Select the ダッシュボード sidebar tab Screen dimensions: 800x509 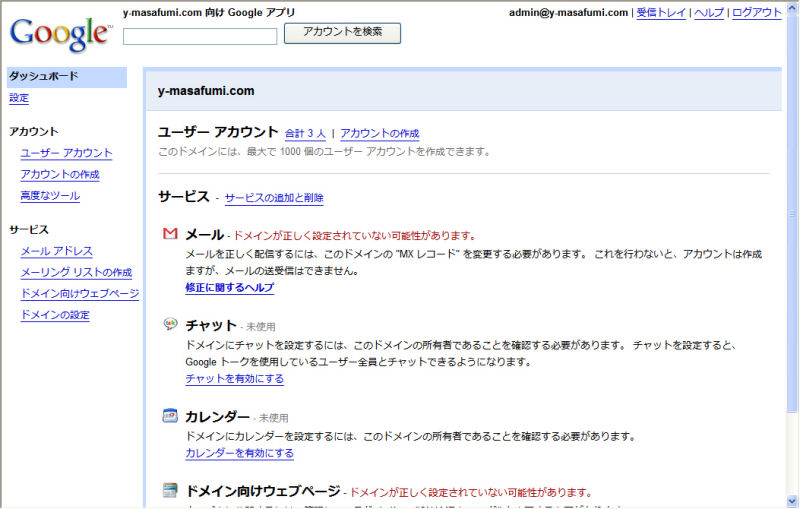point(67,77)
